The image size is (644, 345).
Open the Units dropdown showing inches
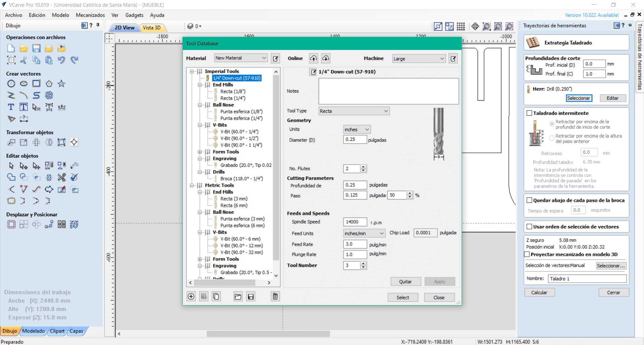(357, 129)
